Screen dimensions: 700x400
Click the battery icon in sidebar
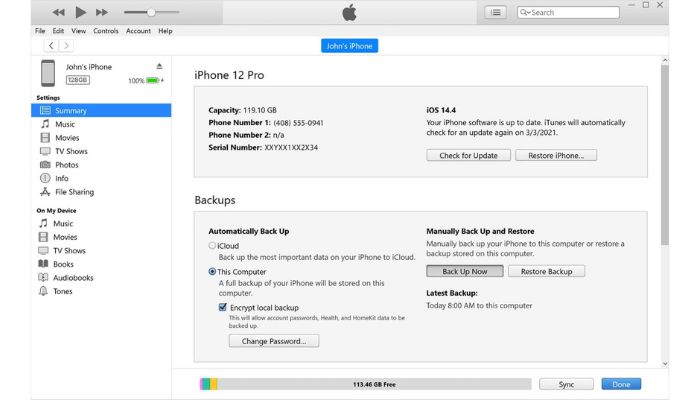(x=153, y=80)
